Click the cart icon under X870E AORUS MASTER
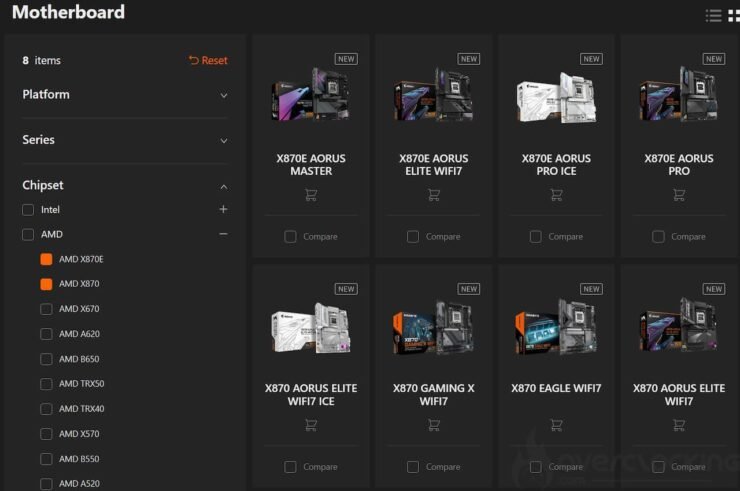 point(311,195)
